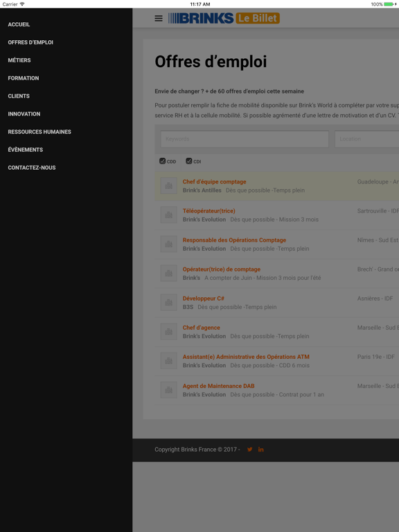Open the Agent de Maintenance DAB offer
The image size is (399, 532).
(x=218, y=386)
